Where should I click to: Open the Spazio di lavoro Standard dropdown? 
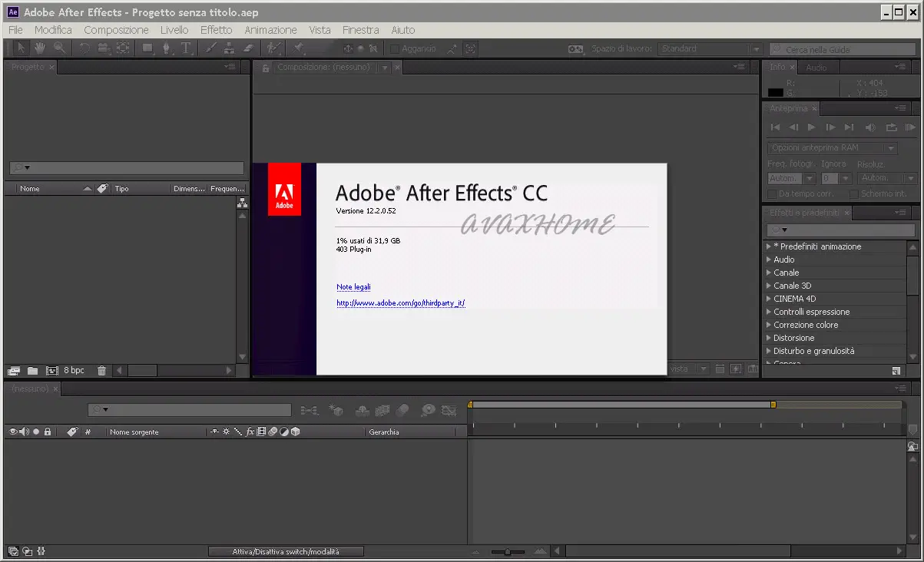[x=710, y=48]
